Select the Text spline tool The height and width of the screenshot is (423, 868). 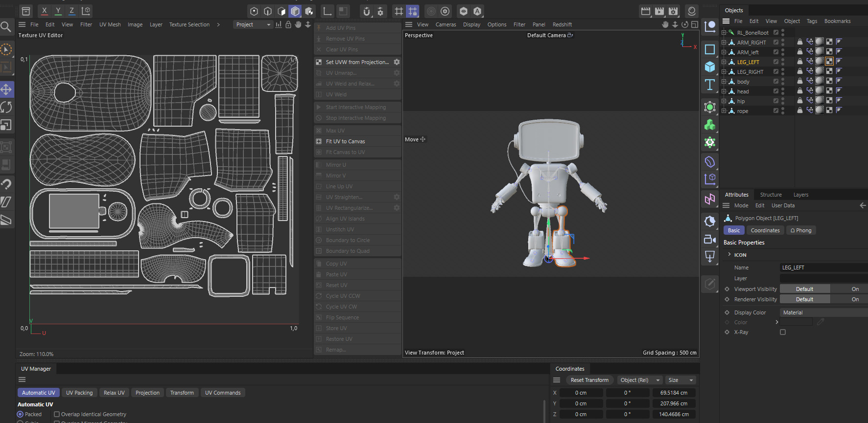coord(710,85)
